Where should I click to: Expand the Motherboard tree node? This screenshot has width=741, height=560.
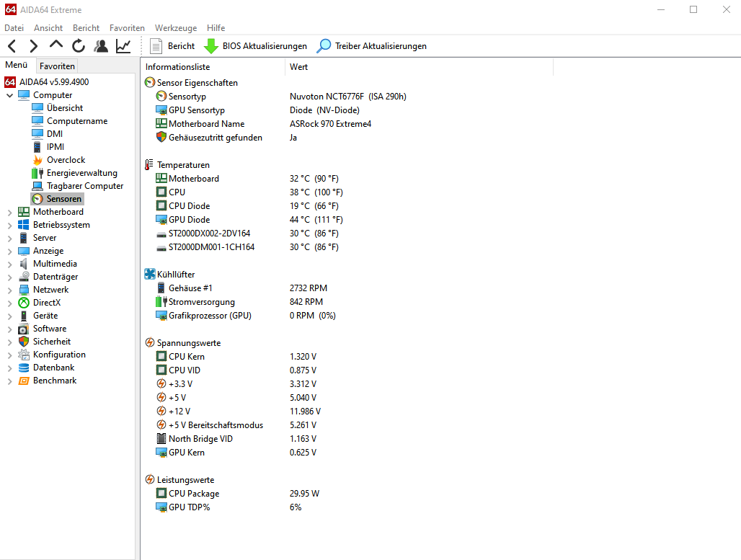click(x=9, y=212)
